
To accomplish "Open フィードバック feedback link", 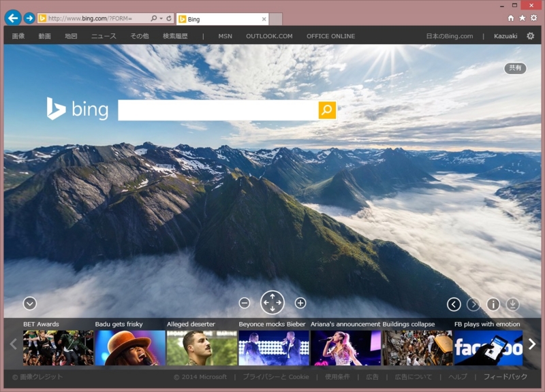I will coord(505,377).
